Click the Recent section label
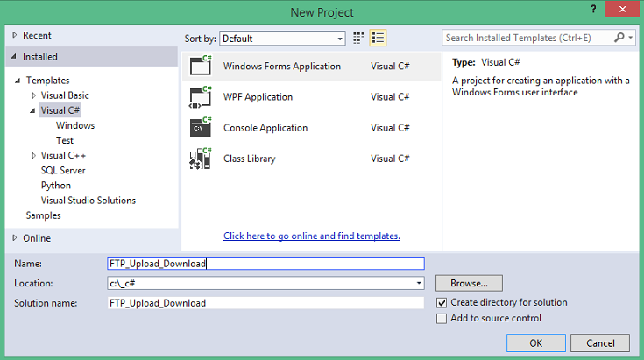Image resolution: width=644 pixels, height=360 pixels. click(37, 35)
